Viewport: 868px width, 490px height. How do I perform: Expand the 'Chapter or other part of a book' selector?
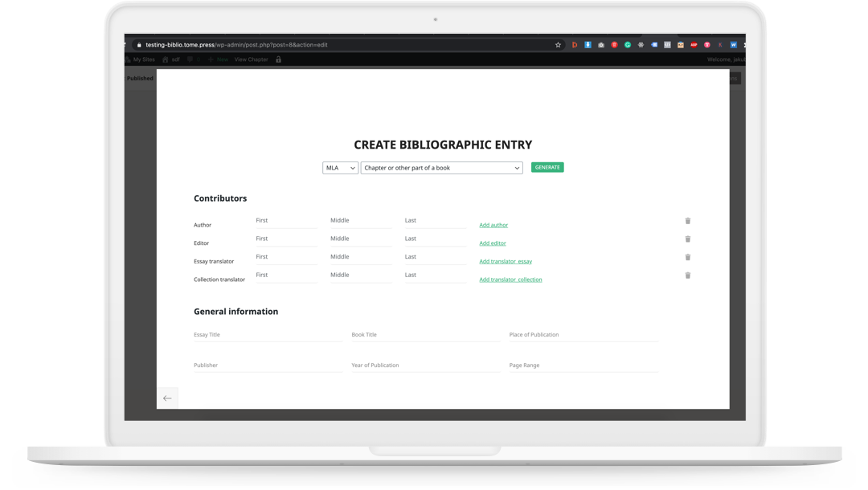(x=440, y=168)
